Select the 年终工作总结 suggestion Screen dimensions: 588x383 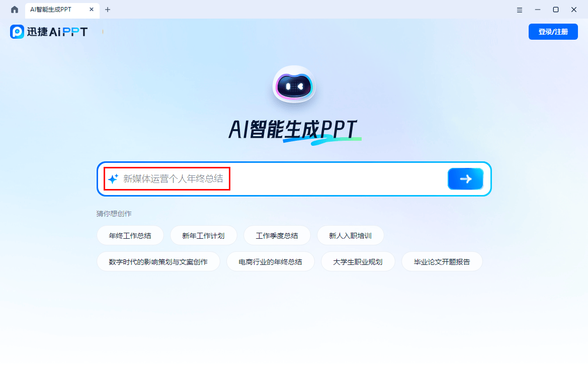point(130,235)
